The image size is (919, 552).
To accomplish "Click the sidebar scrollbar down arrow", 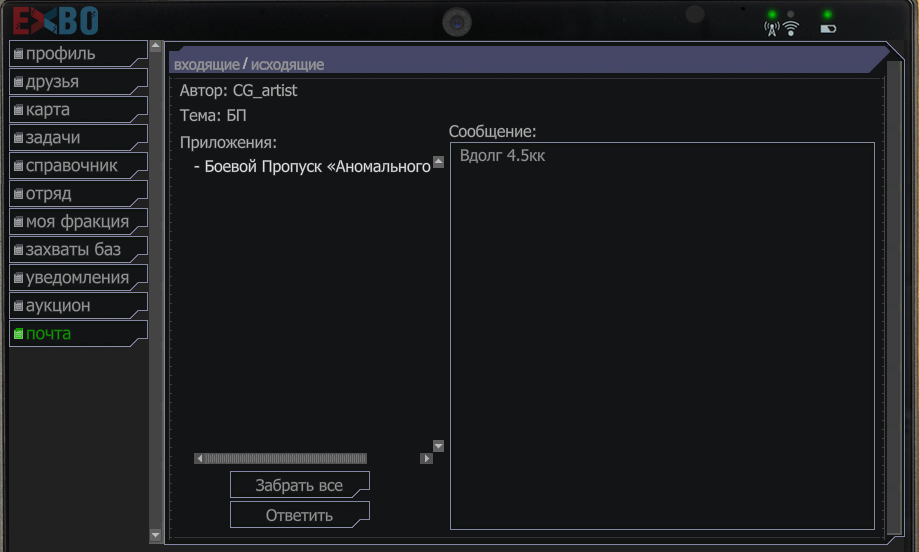I will pyautogui.click(x=155, y=535).
